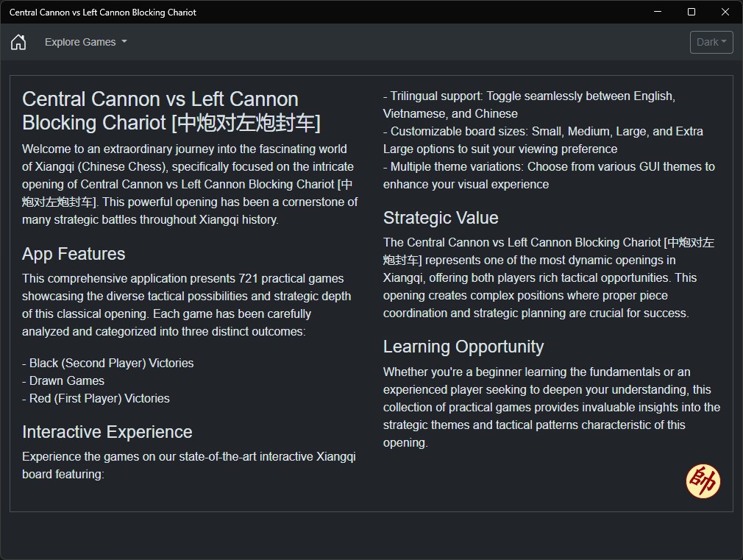
Task: Click the red Xiangqi general piece icon
Action: tap(703, 481)
